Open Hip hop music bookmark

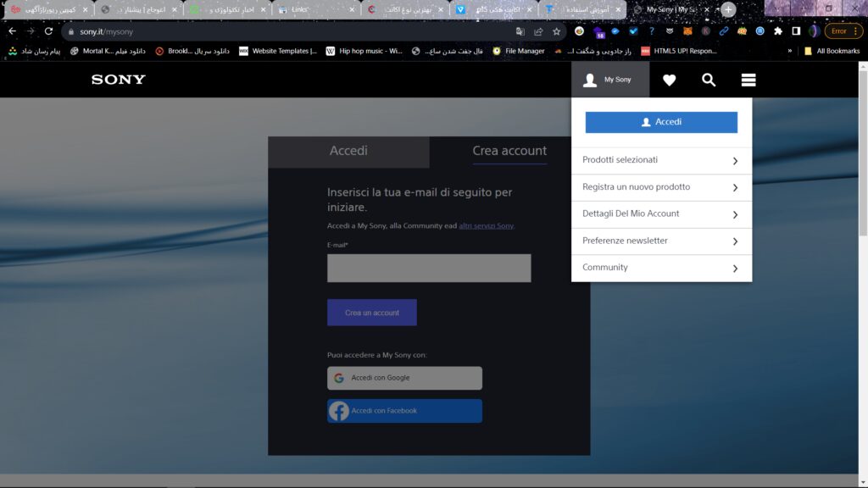(x=364, y=51)
